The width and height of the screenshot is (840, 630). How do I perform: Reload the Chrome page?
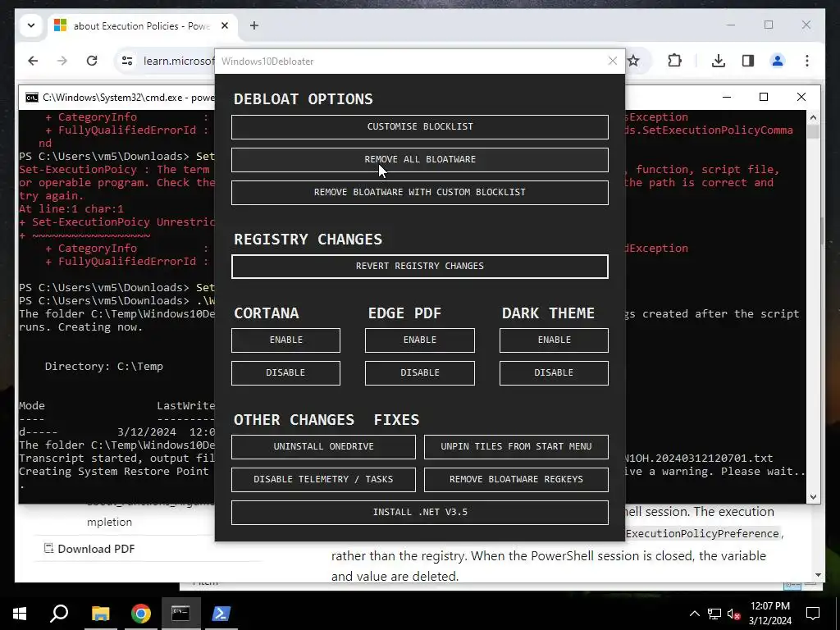(x=92, y=61)
